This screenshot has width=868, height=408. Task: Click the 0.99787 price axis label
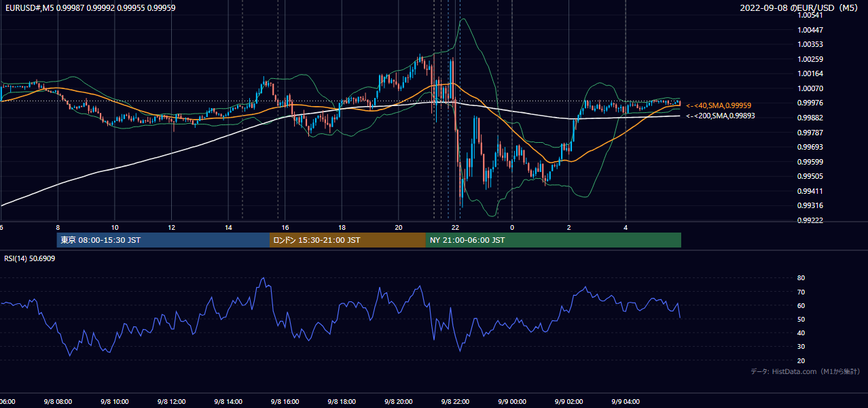pos(811,133)
